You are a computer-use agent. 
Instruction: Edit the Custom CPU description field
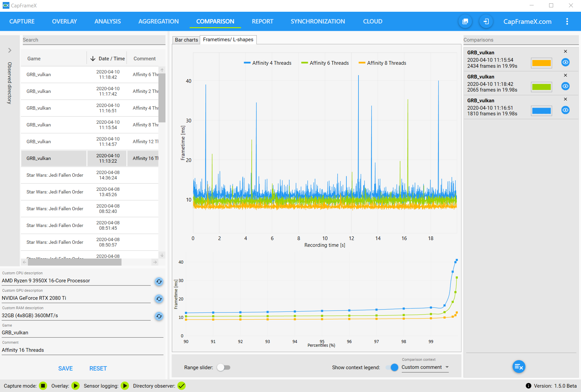point(76,281)
